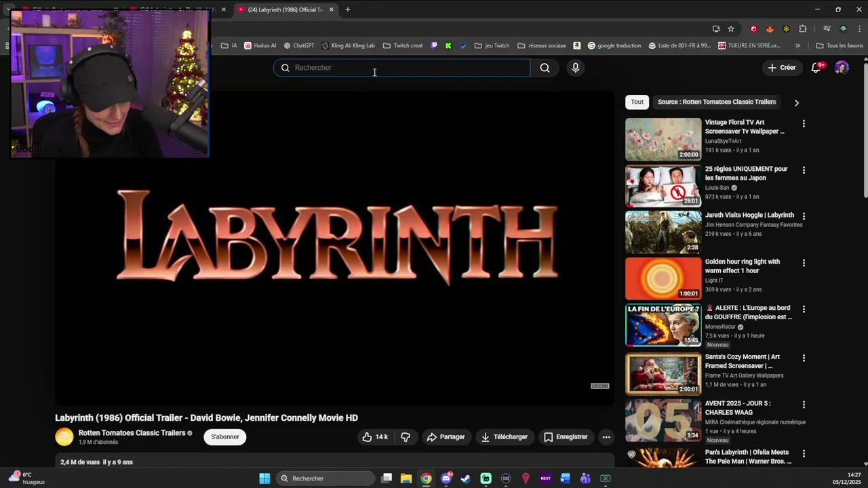Image resolution: width=868 pixels, height=488 pixels.
Task: Open Microsoft Teams from the taskbar
Action: pos(585,479)
